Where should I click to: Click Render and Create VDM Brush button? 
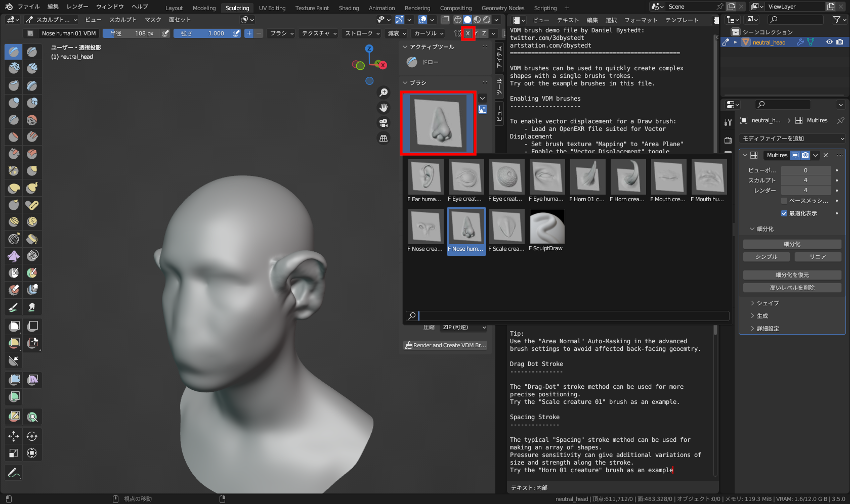(445, 345)
